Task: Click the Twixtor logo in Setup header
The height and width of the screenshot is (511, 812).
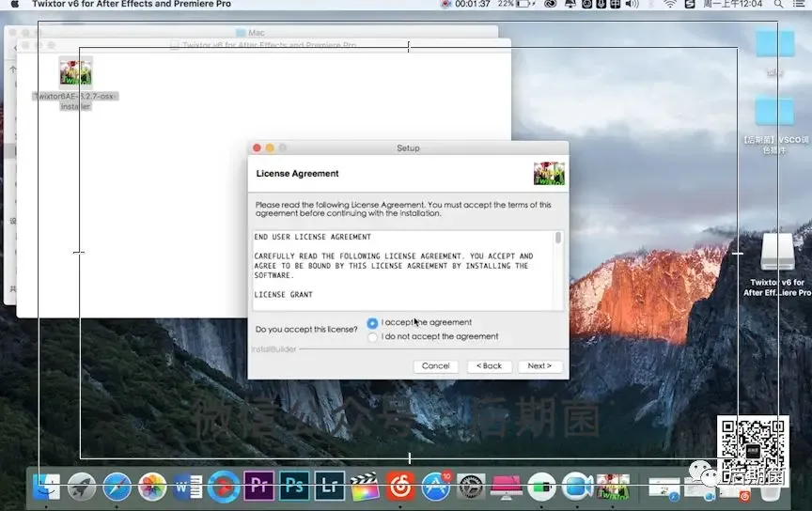Action: coord(549,174)
